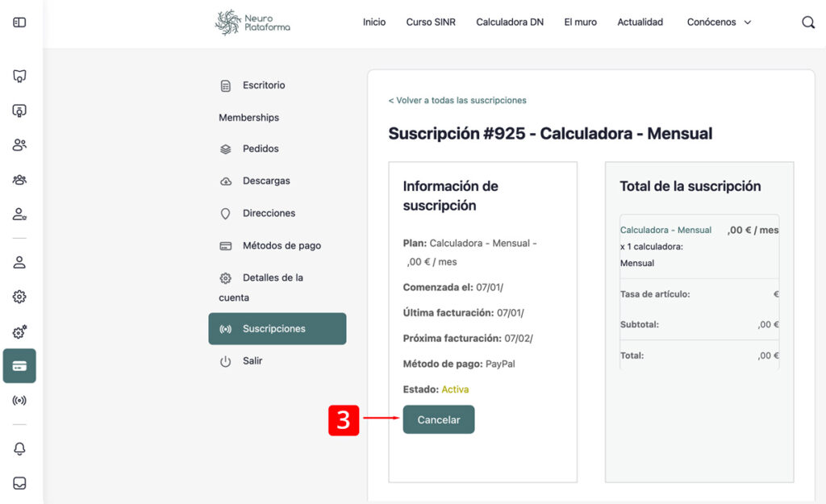Click the Neuro Plataforma logo

pos(252,22)
